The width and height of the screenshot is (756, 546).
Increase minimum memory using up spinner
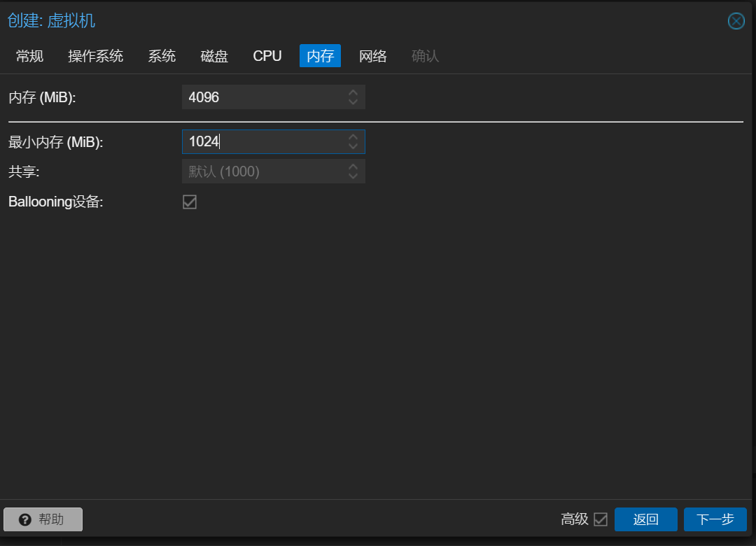point(353,137)
